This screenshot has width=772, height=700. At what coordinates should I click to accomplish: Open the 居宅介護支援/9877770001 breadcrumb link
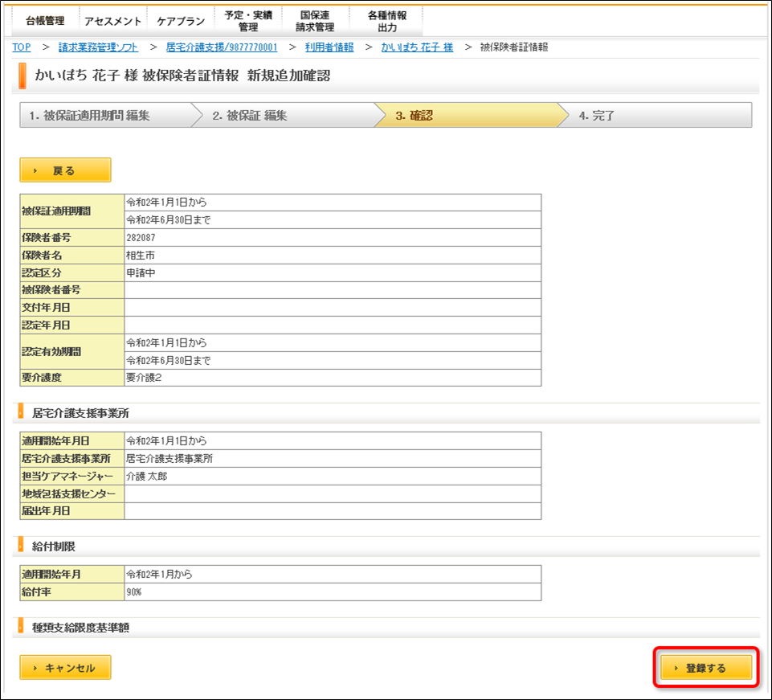click(x=222, y=47)
